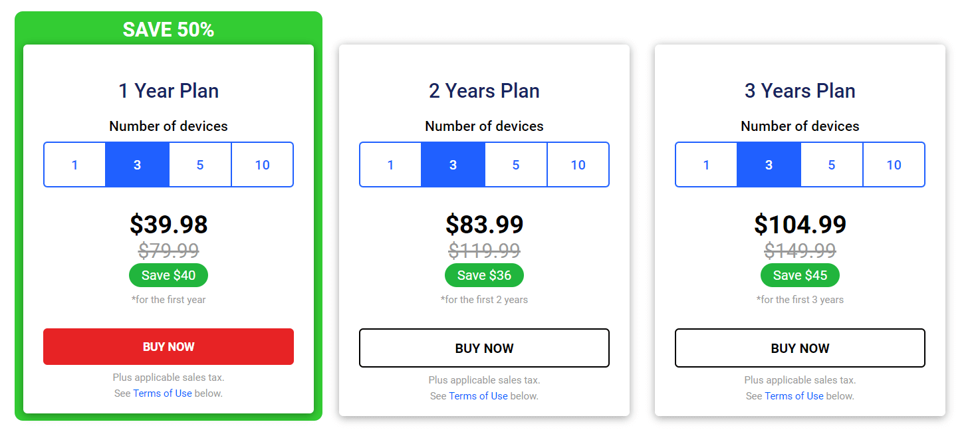This screenshot has width=980, height=440.
Task: Select 3 devices for 1 Year Plan
Action: point(137,165)
